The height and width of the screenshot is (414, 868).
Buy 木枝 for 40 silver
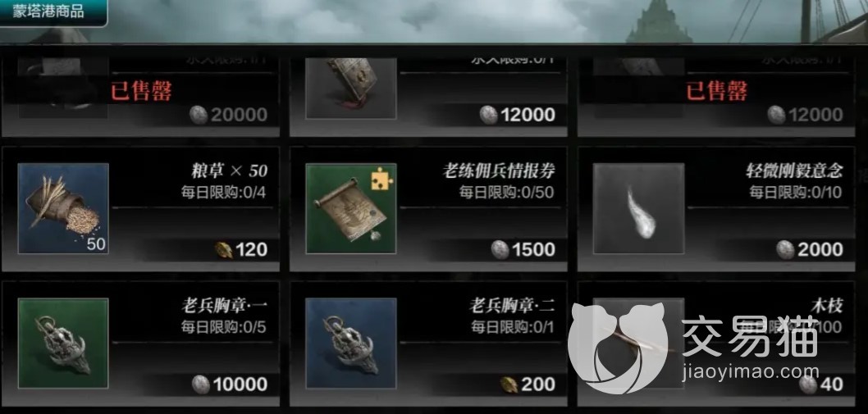tap(821, 384)
